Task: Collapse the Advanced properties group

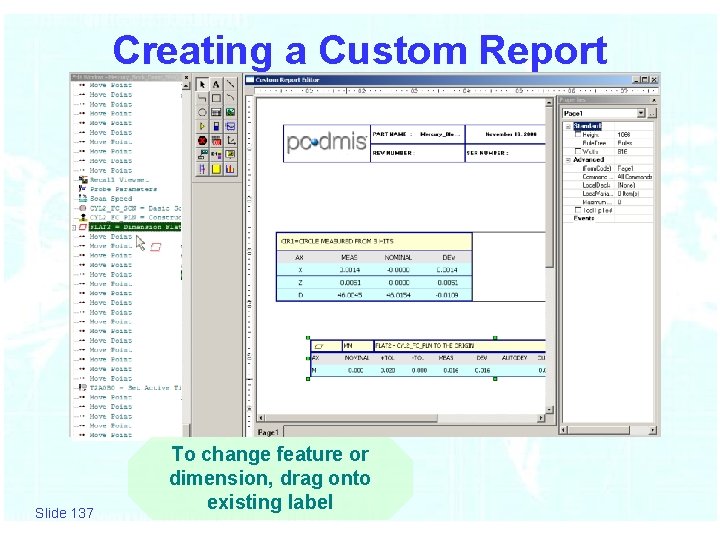Action: tap(568, 160)
